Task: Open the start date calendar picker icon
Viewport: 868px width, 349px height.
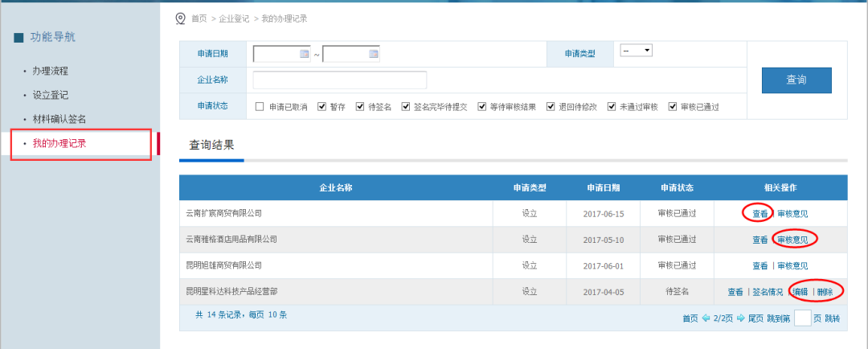Action: [304, 54]
